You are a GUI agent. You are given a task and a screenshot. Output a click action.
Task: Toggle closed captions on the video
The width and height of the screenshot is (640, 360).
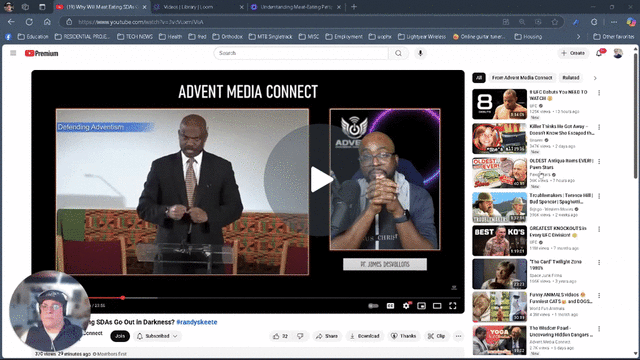tap(391, 306)
